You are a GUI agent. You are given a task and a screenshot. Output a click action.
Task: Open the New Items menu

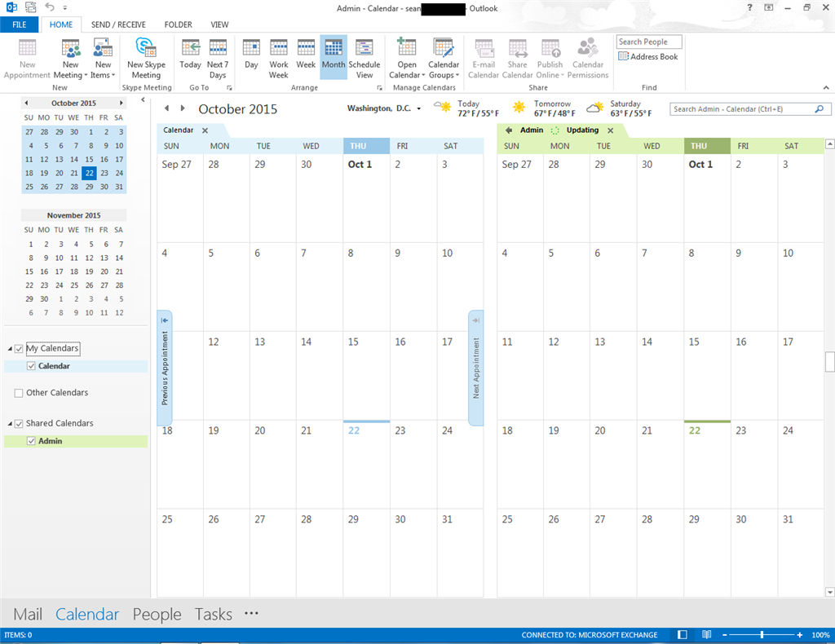click(x=103, y=59)
